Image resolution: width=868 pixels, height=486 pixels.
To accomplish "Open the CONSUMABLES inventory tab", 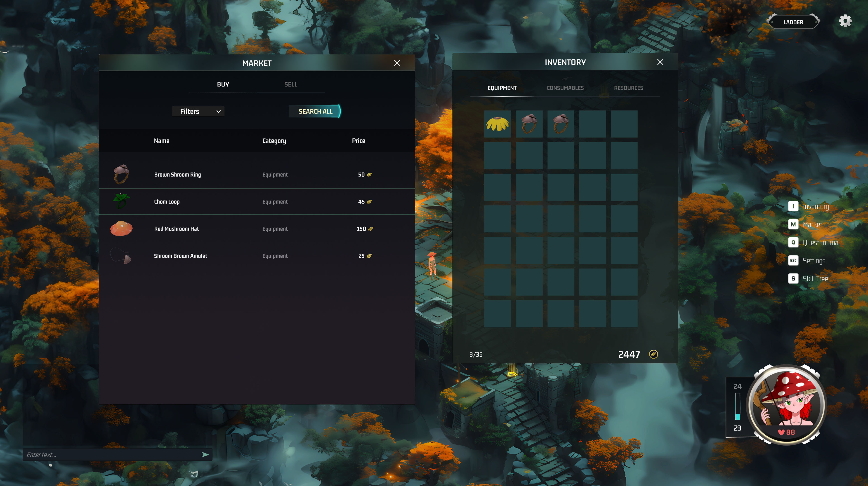I will pyautogui.click(x=565, y=88).
